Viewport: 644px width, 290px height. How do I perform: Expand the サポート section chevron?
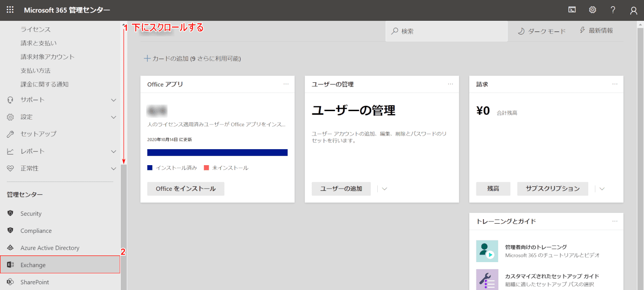[x=114, y=100]
